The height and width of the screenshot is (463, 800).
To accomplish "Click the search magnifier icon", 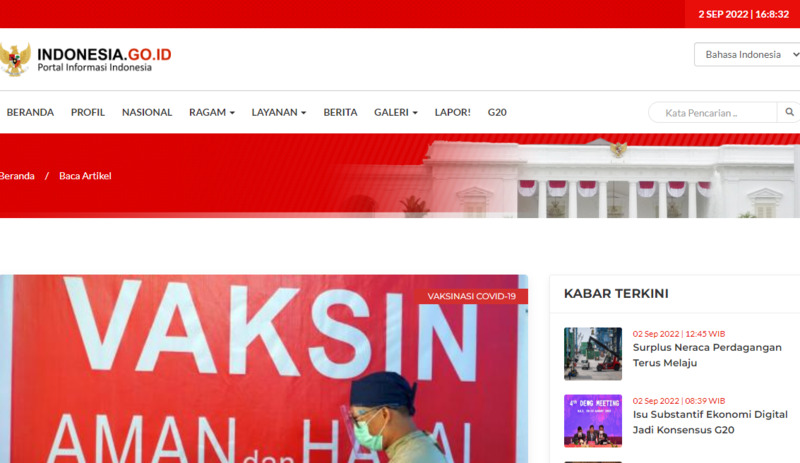I will pyautogui.click(x=789, y=113).
